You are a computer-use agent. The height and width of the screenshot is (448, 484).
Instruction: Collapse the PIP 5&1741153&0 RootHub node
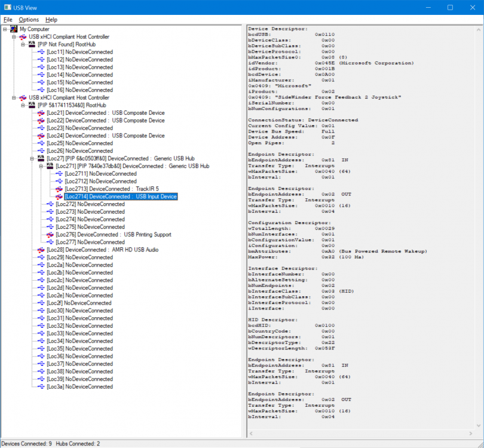pyautogui.click(x=23, y=105)
